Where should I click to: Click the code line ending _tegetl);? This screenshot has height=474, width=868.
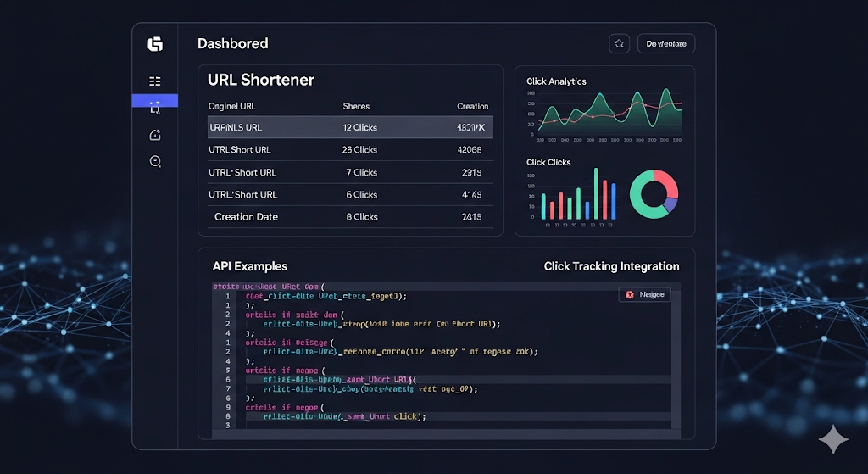coord(326,296)
